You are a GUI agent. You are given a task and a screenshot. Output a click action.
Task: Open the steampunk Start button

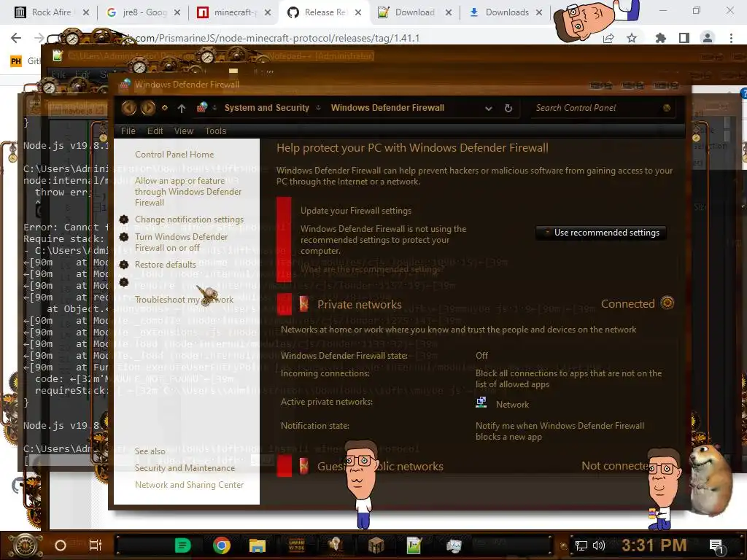click(26, 545)
